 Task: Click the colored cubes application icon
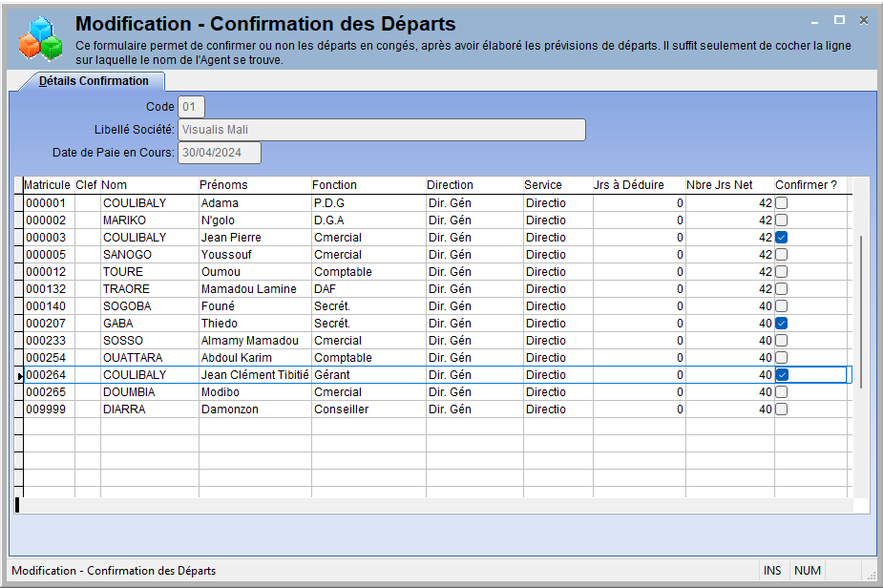tap(40, 38)
